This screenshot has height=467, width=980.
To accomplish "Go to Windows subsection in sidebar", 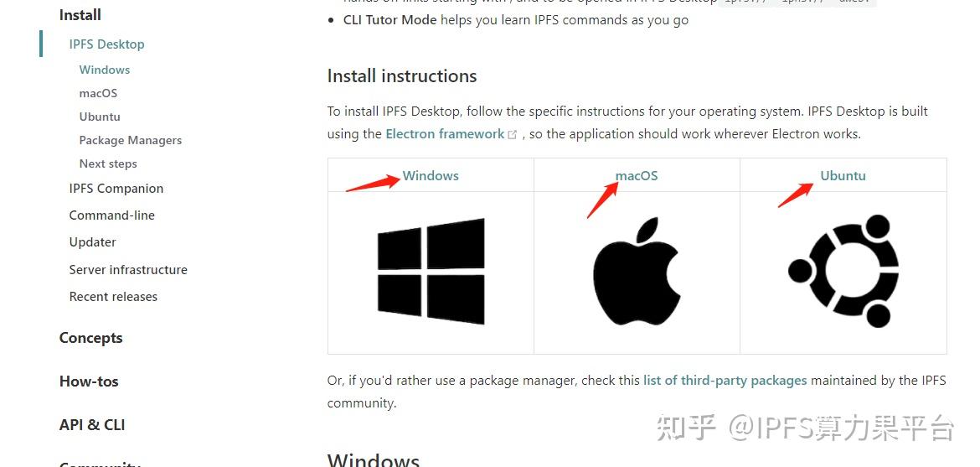I will pyautogui.click(x=105, y=70).
